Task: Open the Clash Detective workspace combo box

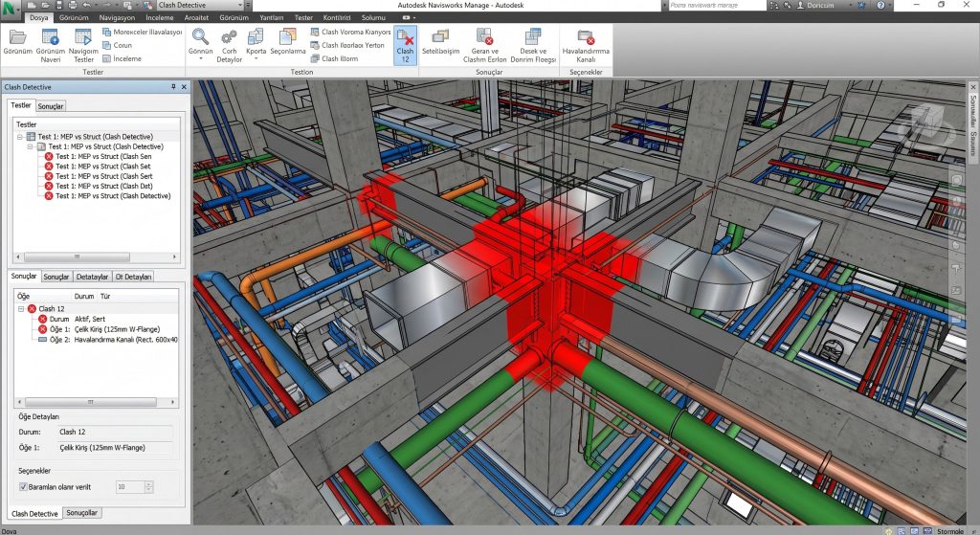Action: click(199, 5)
